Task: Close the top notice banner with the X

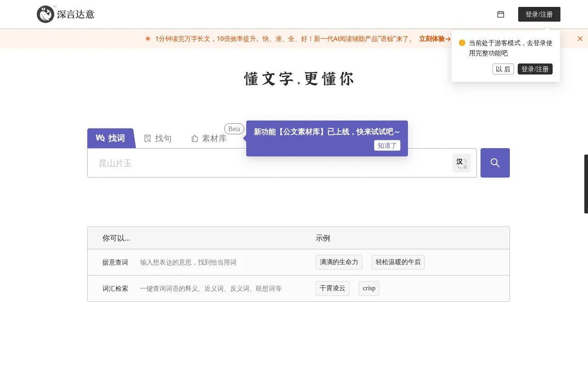Action: pos(580,39)
